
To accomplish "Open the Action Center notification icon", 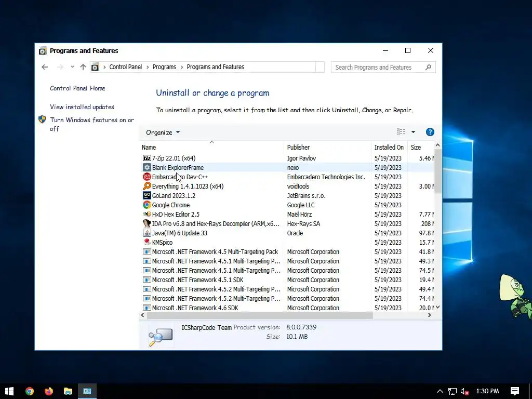I will point(515,391).
